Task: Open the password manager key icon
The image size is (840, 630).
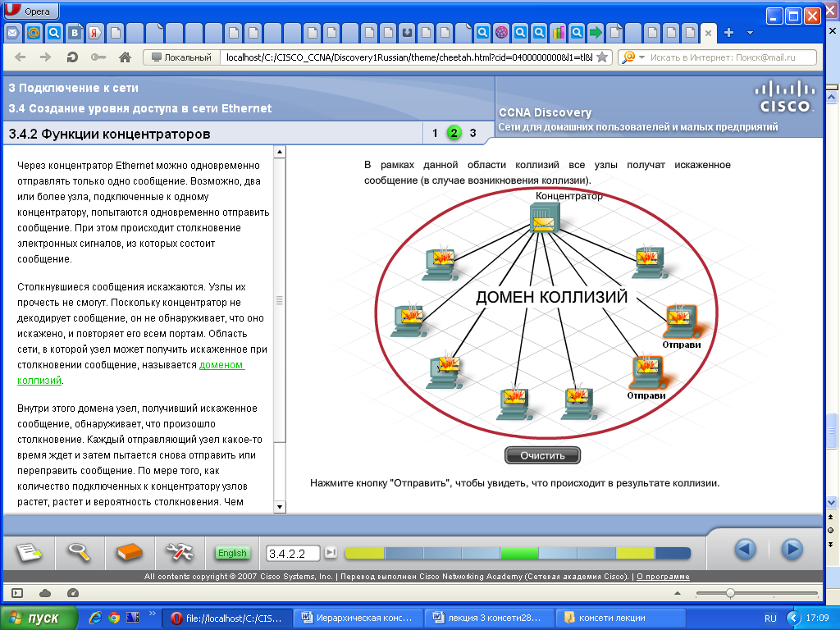Action: pyautogui.click(x=98, y=57)
